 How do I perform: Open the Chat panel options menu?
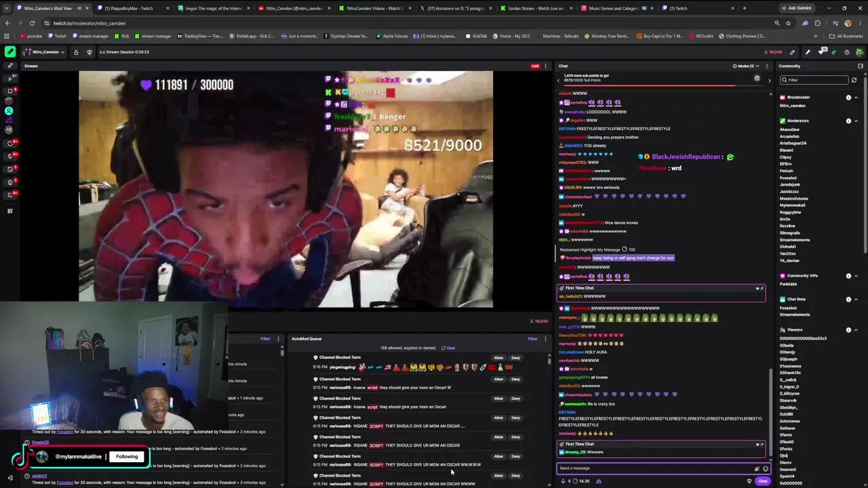tap(767, 66)
